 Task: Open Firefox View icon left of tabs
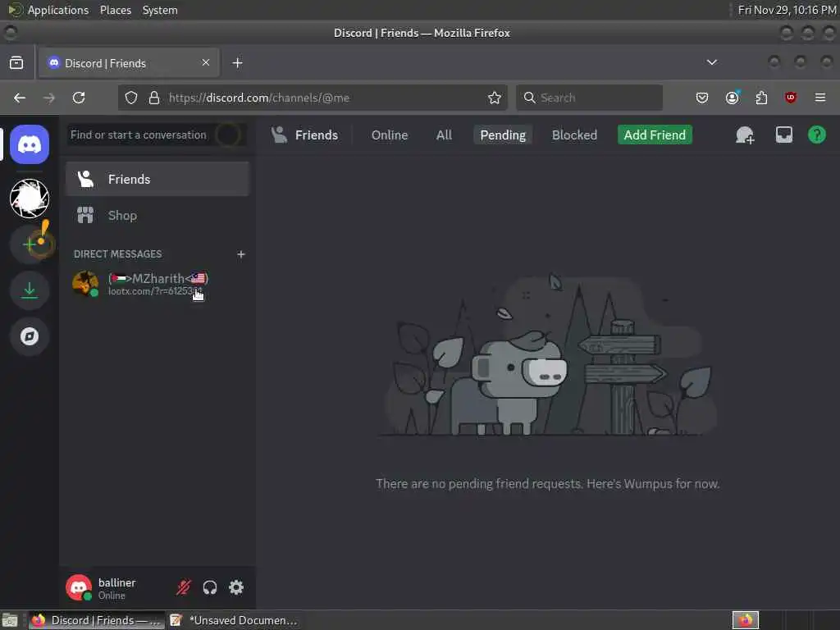pos(16,62)
